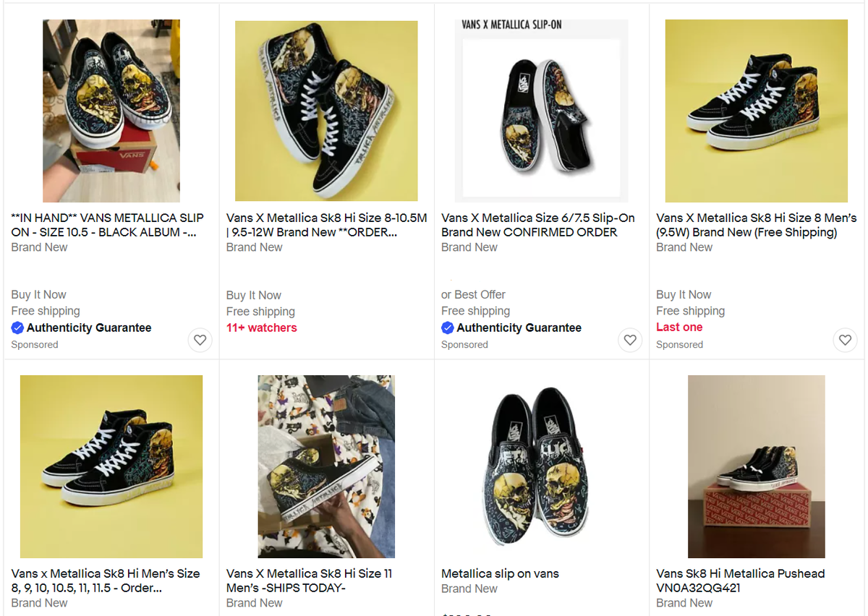Toggle the watchlist heart on the CONFIRMED ORDER slip-on listing

tap(630, 340)
